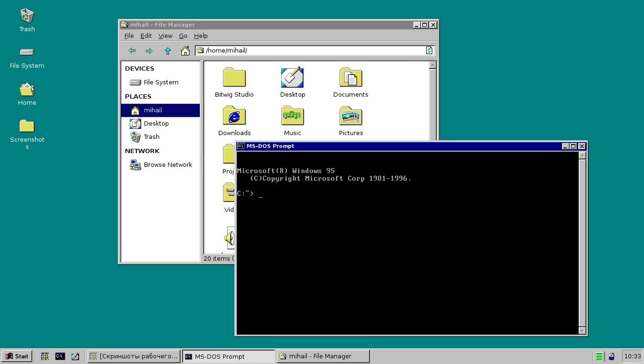Click the third quick launch icon
Image resolution: width=644 pixels, height=364 pixels.
75,356
